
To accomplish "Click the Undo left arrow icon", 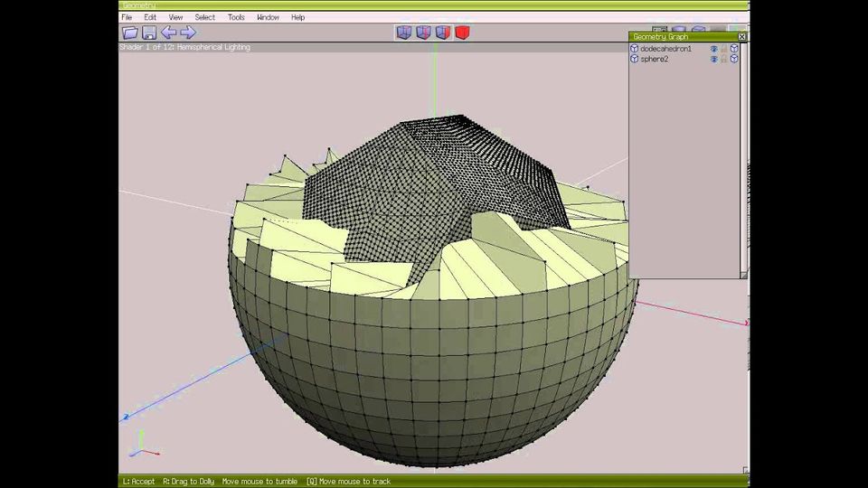I will click(169, 33).
